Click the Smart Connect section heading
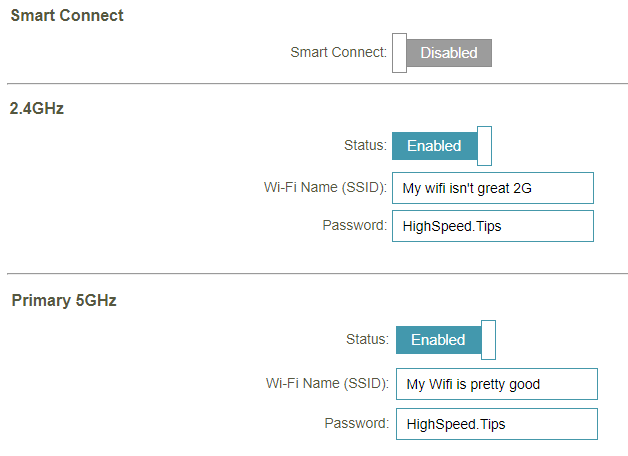 (67, 16)
